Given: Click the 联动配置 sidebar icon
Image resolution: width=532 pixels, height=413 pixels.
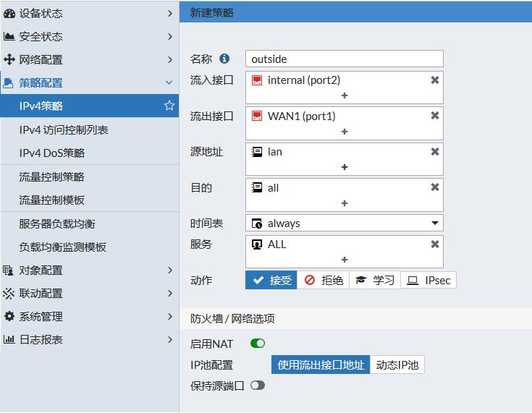Looking at the screenshot, I should point(9,294).
